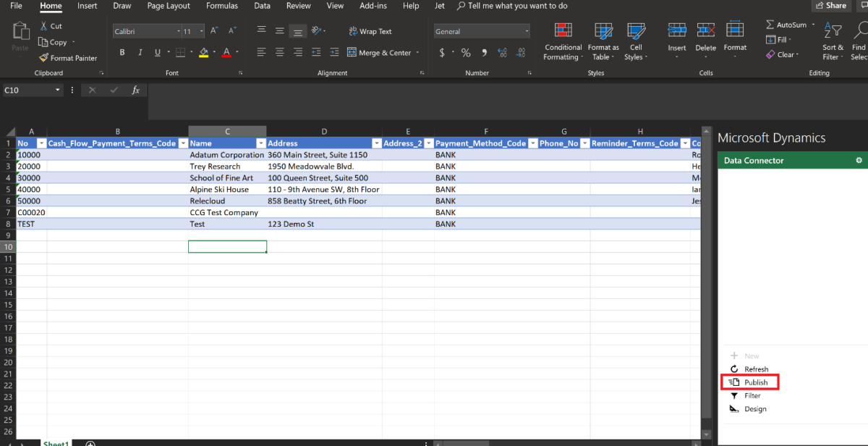868x446 pixels.
Task: Click the Format Painter icon
Action: click(43, 58)
